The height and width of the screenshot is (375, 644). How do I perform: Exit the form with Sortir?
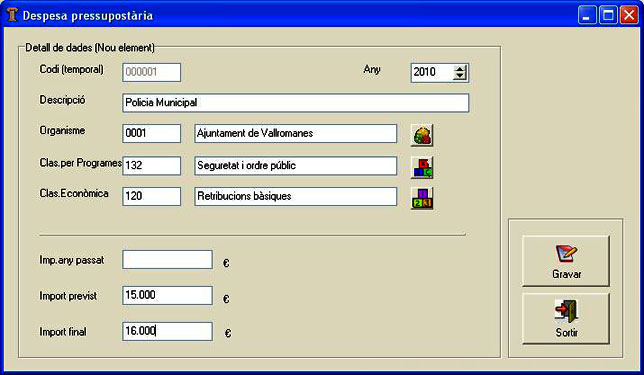pos(566,319)
